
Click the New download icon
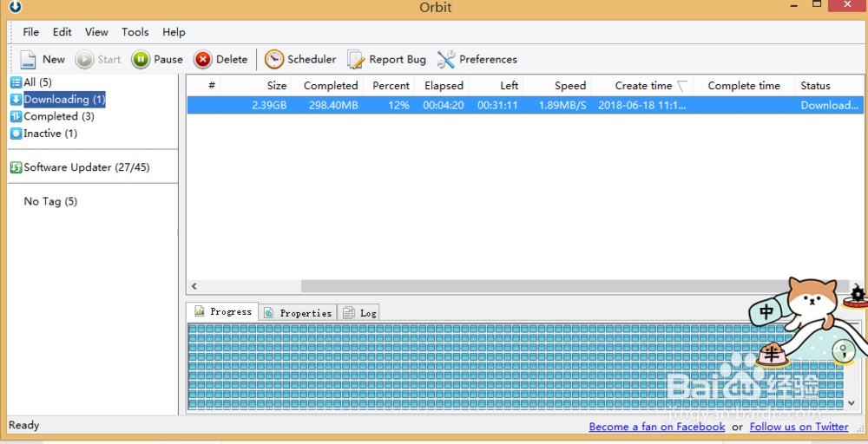(29, 59)
